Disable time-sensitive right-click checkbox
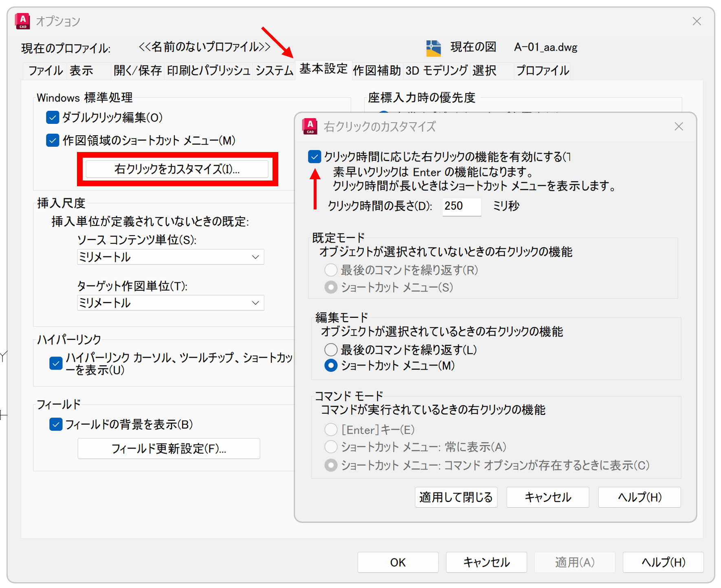 (314, 157)
